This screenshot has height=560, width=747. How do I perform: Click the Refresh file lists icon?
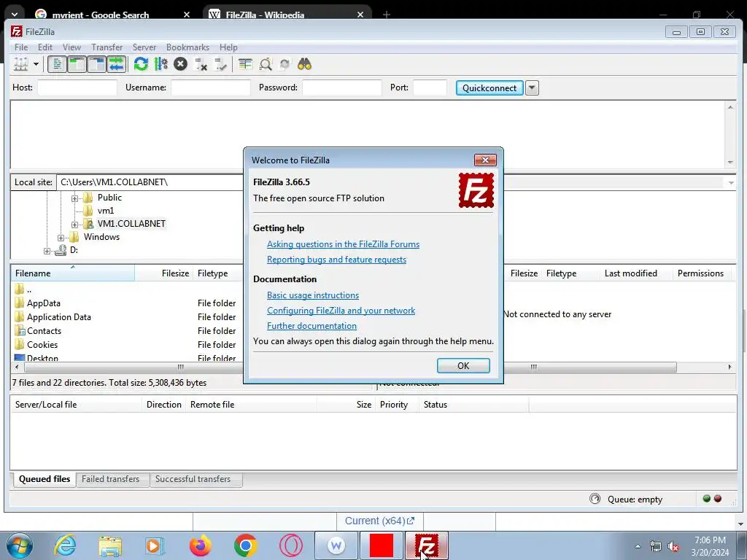[x=141, y=64]
